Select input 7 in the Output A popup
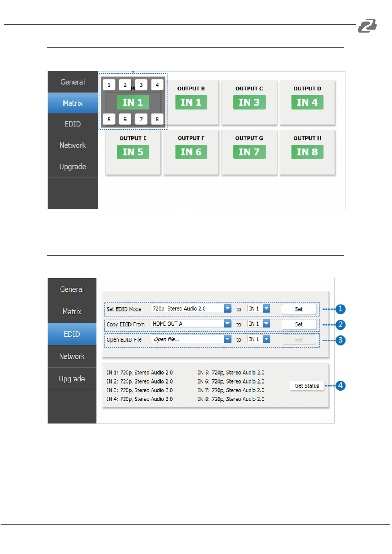The width and height of the screenshot is (392, 554). (141, 119)
